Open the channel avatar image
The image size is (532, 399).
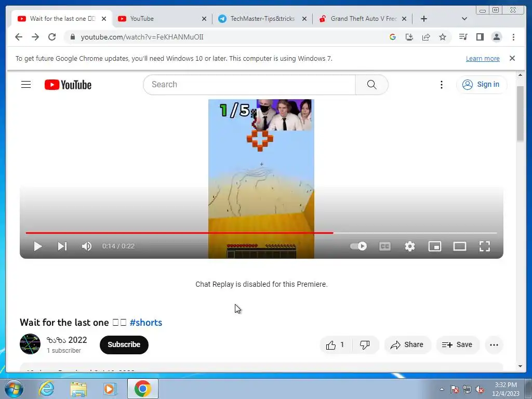[30, 344]
